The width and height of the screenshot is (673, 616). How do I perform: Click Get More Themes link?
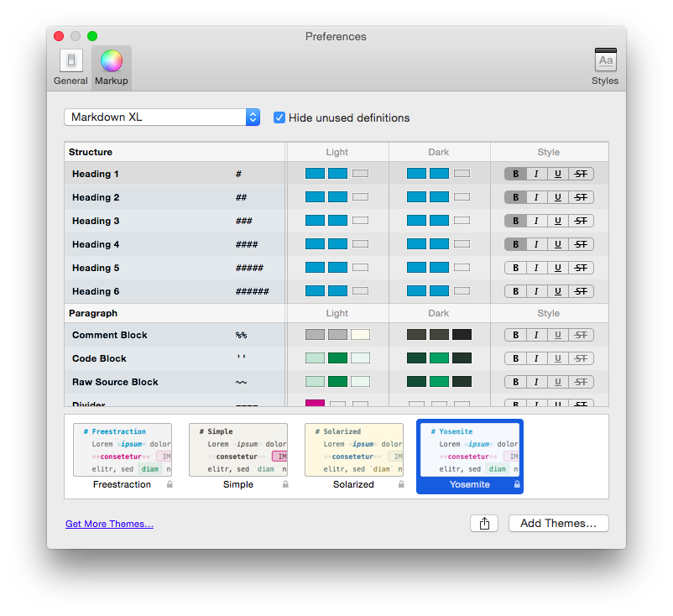pos(109,524)
